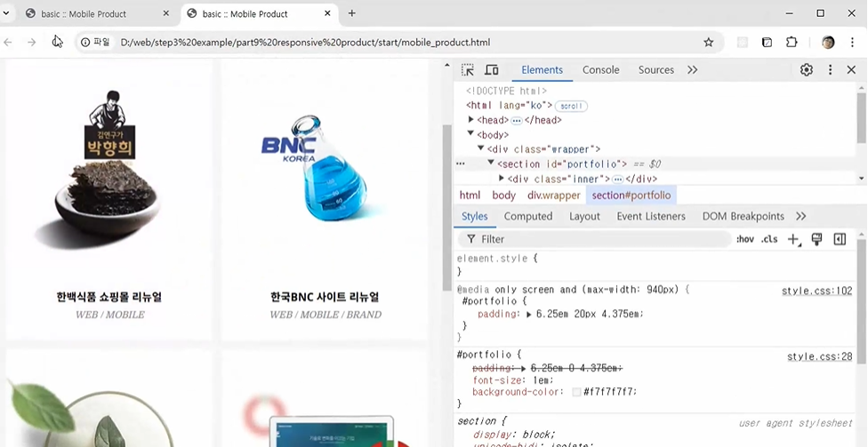
Task: Go back with the back arrow
Action: point(8,42)
